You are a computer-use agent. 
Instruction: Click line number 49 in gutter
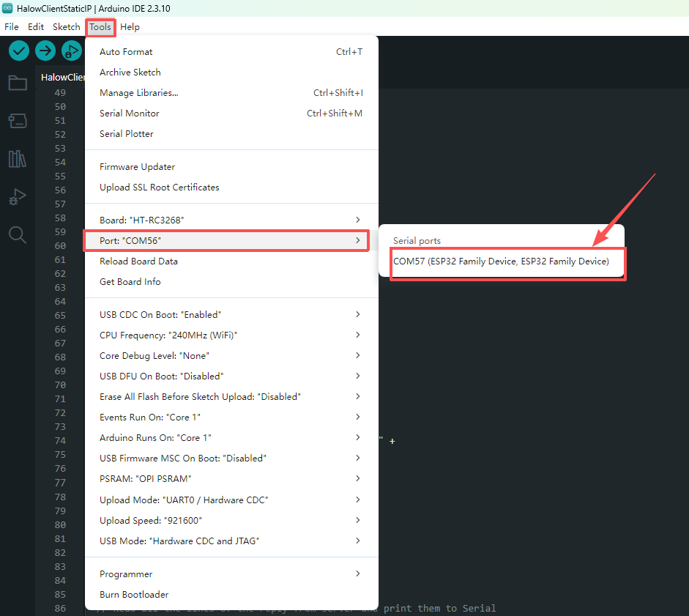tap(60, 93)
